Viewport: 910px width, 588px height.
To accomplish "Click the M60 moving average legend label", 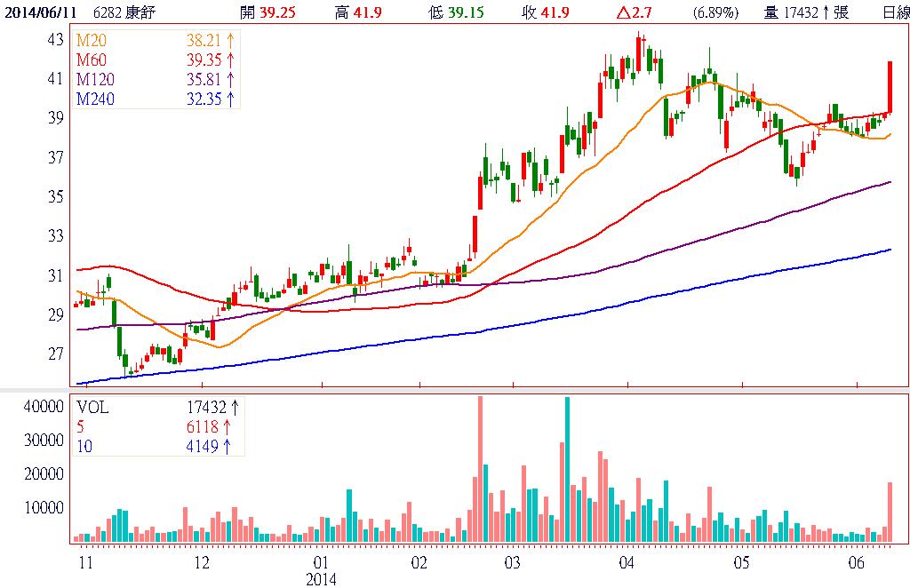I will point(91,60).
